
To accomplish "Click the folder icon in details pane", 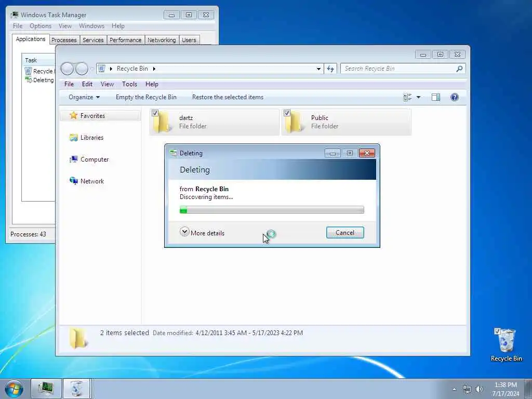I will 78,338.
